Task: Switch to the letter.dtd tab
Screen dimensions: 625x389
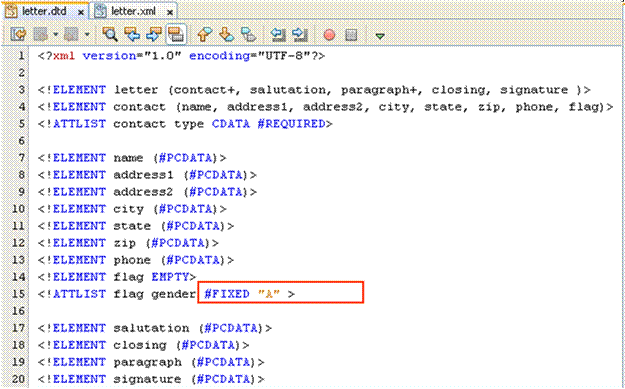Action: 44,11
